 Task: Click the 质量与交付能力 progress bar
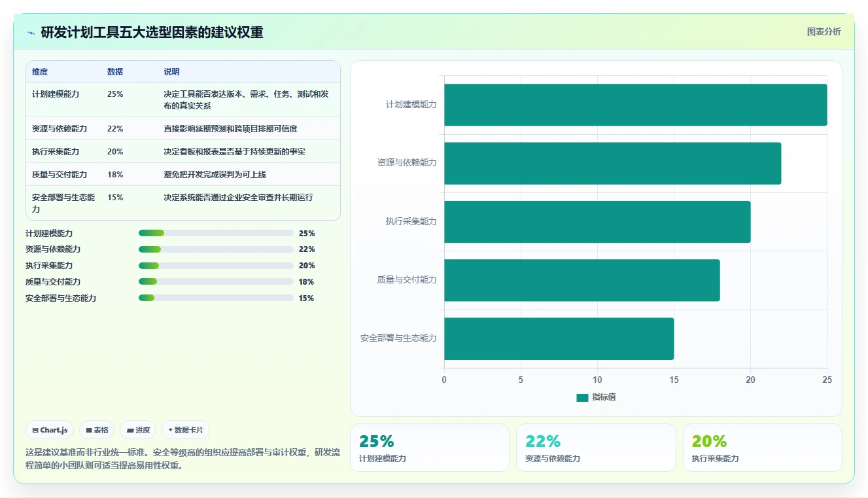pos(216,282)
